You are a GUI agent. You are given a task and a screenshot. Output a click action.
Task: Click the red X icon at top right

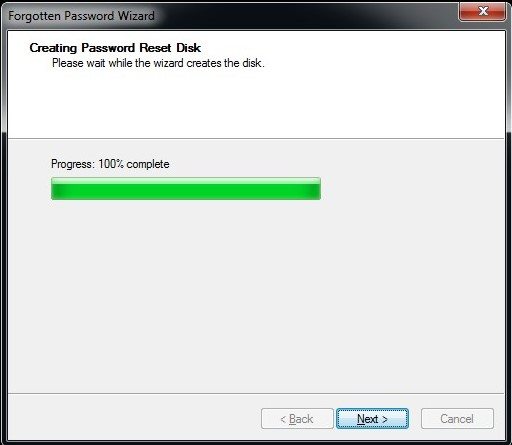[483, 11]
